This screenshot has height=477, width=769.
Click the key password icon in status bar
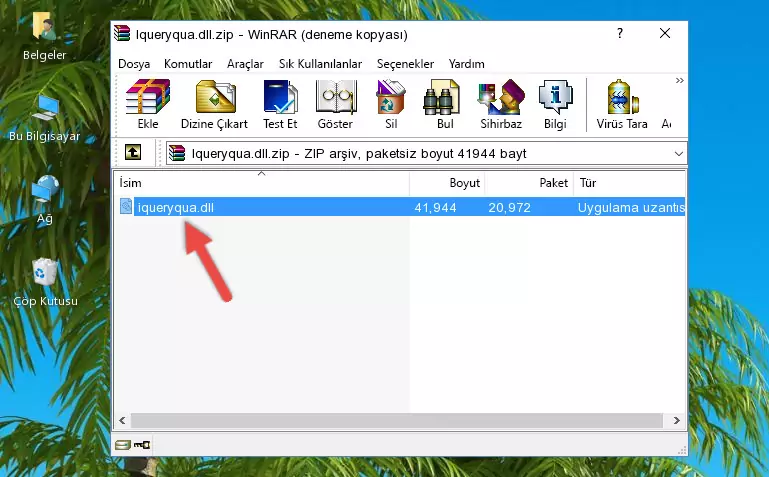[142, 445]
